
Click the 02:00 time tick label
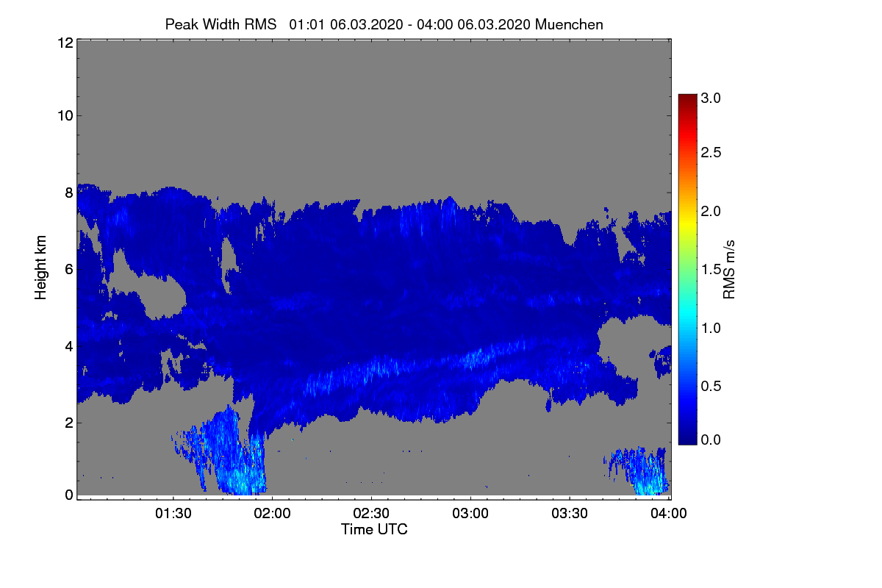point(272,514)
